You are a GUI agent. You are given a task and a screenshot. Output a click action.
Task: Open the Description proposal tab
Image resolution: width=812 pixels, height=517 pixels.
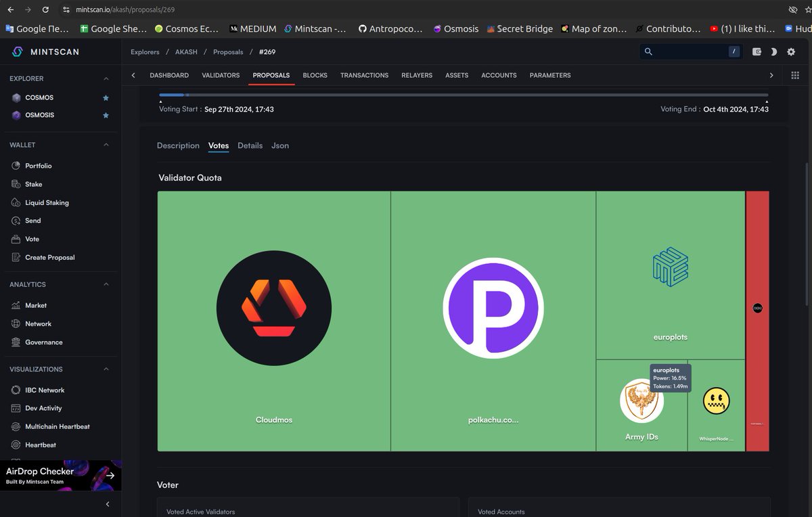[x=178, y=145]
